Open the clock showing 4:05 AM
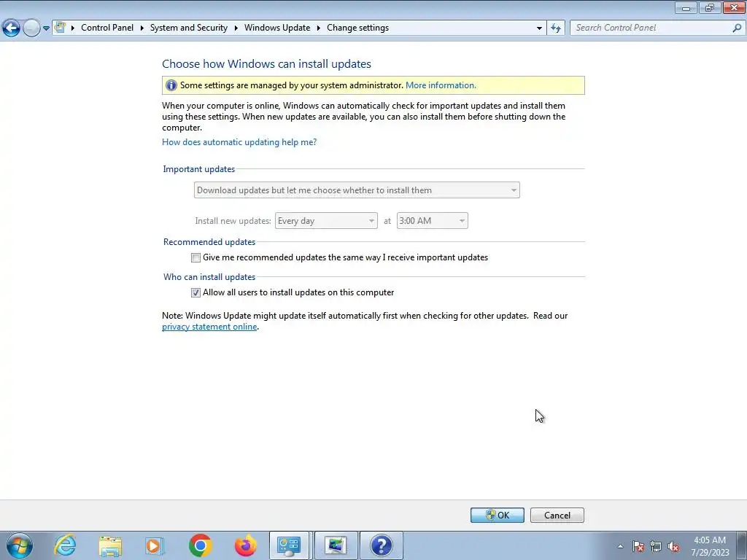The height and width of the screenshot is (560, 747). click(x=710, y=546)
